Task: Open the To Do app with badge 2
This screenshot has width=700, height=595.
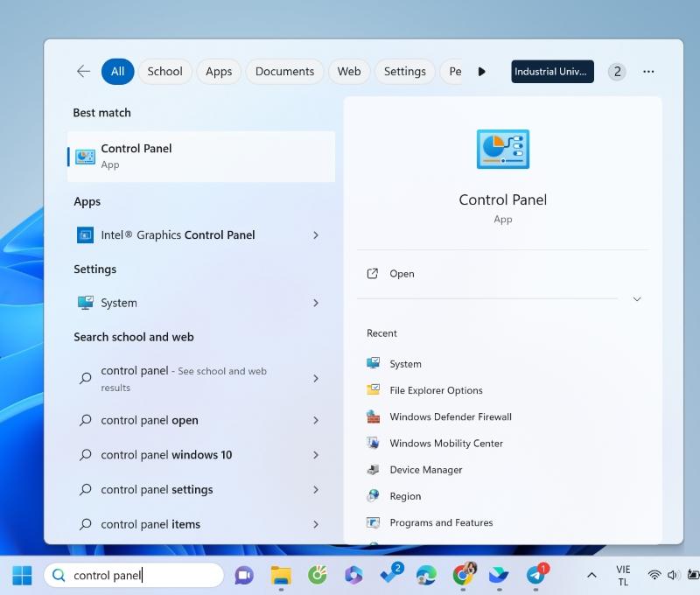Action: [x=391, y=574]
